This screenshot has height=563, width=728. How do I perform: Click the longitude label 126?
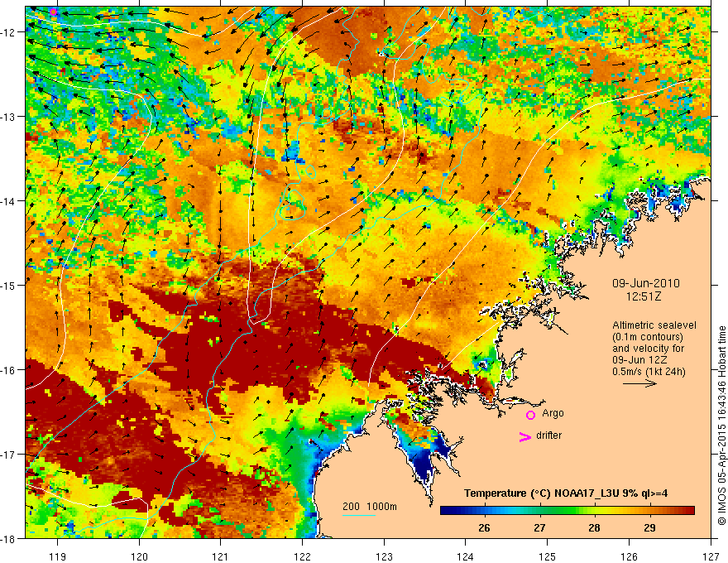629,556
